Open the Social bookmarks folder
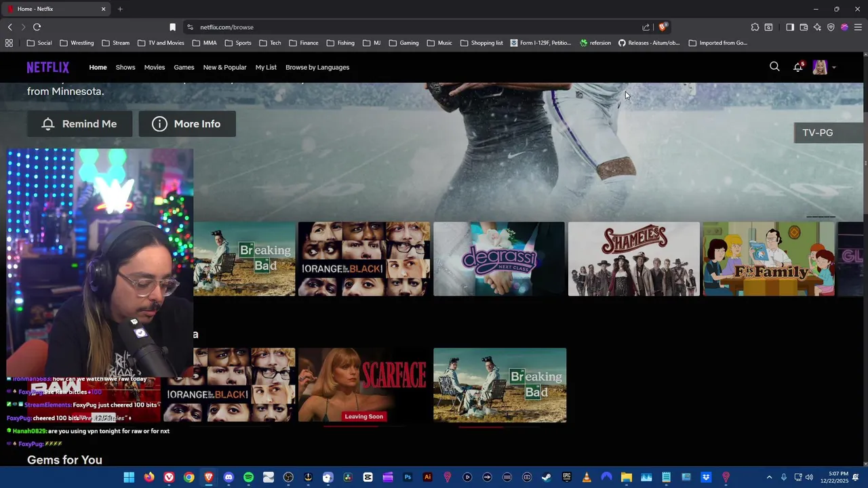Image resolution: width=868 pixels, height=488 pixels. tap(39, 43)
